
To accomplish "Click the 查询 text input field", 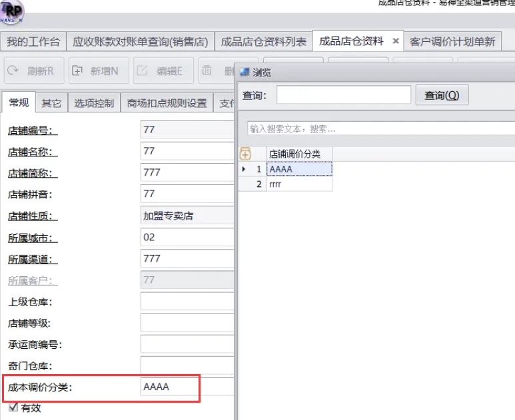I will point(343,95).
